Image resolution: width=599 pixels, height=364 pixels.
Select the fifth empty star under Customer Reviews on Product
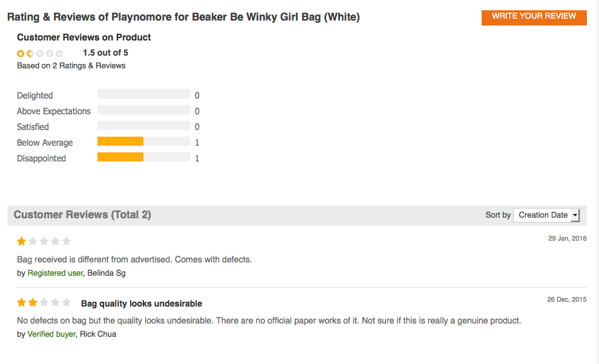(58, 53)
